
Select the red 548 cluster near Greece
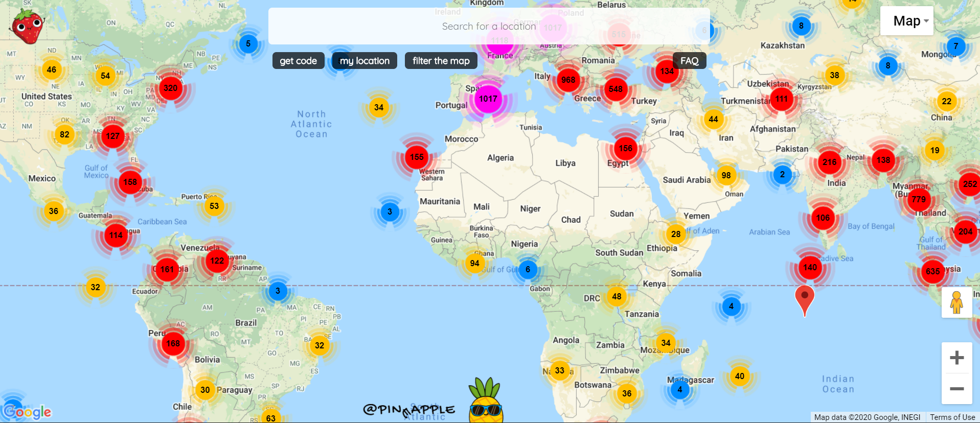click(x=616, y=89)
